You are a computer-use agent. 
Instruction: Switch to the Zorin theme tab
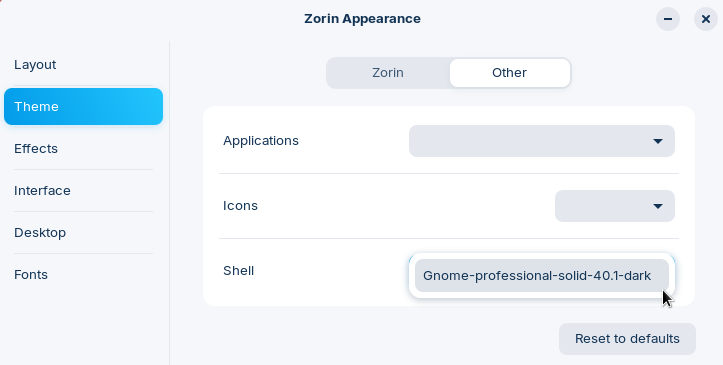click(388, 73)
